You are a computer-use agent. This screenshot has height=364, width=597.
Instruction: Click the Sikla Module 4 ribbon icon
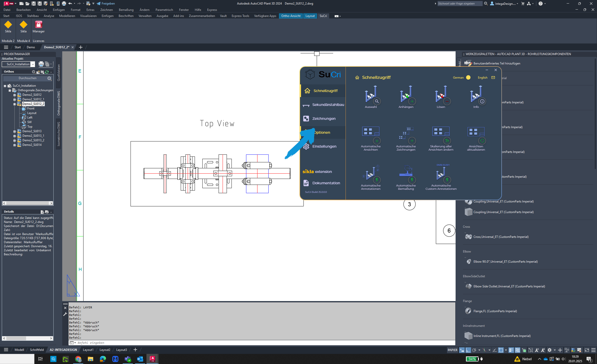pyautogui.click(x=24, y=27)
